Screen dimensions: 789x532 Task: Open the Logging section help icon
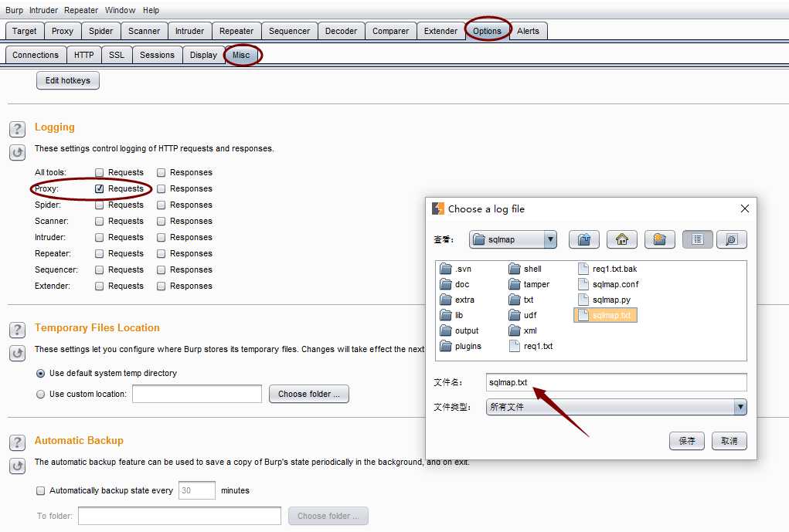pyautogui.click(x=17, y=129)
